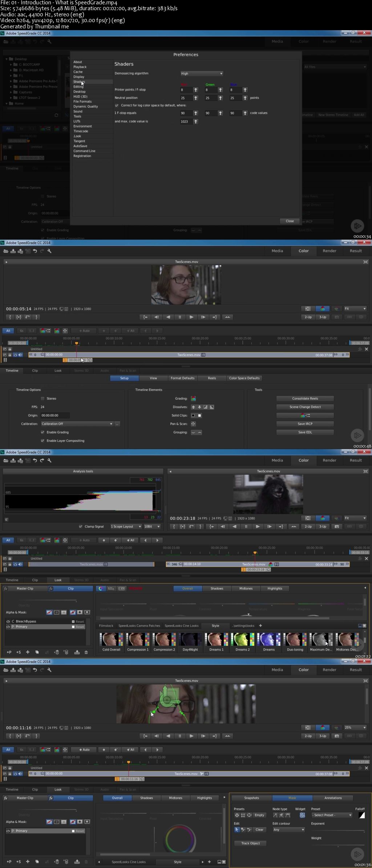Image resolution: width=372 pixels, height=868 pixels.
Task: Click Empty mask preset button
Action: (259, 815)
